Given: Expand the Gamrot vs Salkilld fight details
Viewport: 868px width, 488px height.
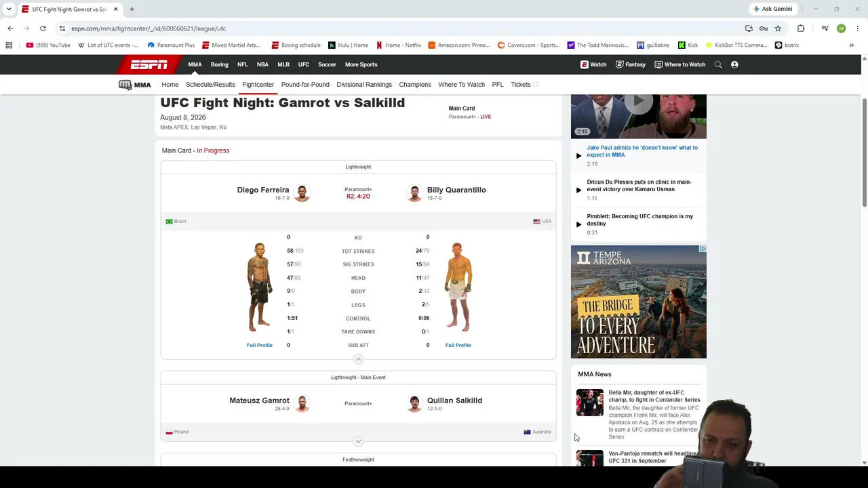Looking at the screenshot, I should pos(358,441).
